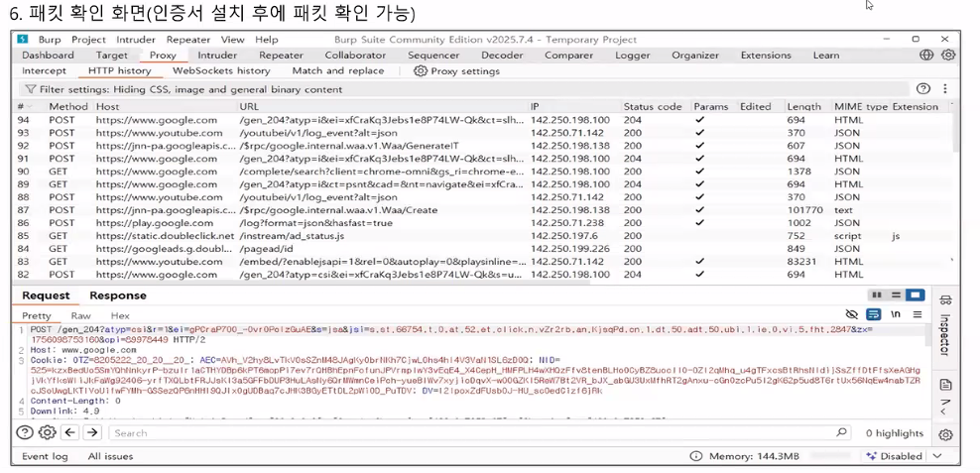Toggle line wrap in message editor

click(x=873, y=314)
